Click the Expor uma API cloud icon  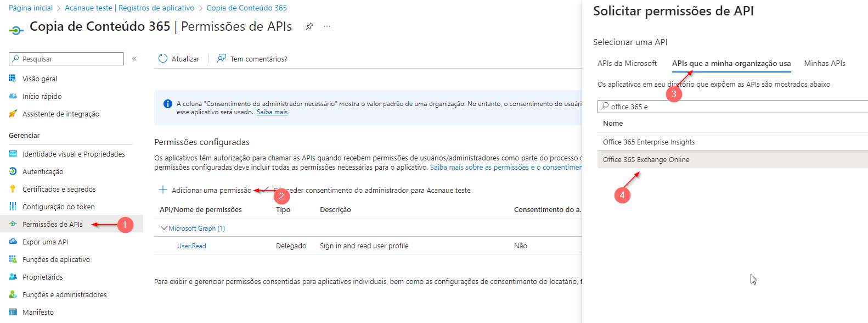(13, 242)
